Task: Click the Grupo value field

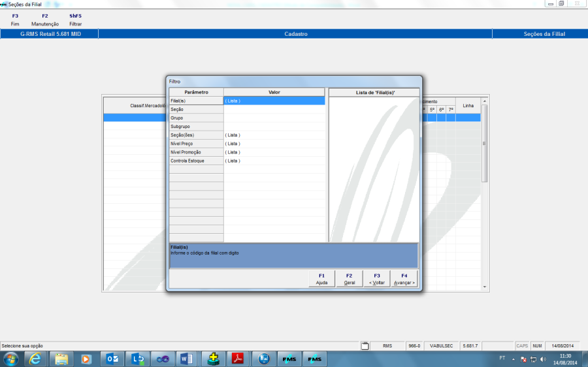Action: [x=274, y=118]
